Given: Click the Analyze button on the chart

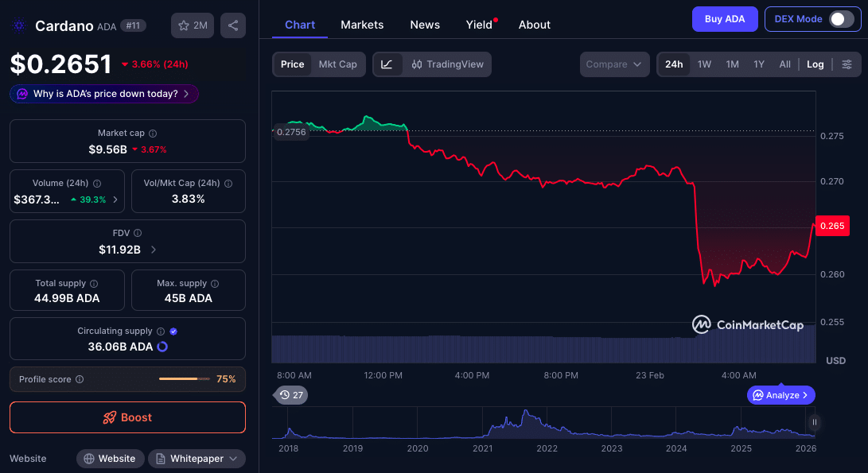Looking at the screenshot, I should click(x=780, y=395).
